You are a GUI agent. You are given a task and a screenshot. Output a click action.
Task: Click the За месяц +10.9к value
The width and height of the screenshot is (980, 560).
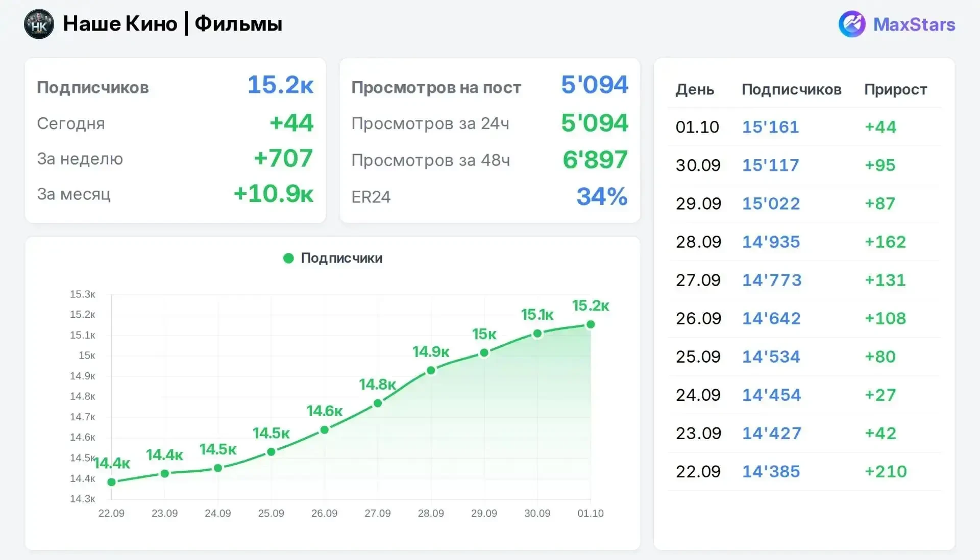pos(273,194)
